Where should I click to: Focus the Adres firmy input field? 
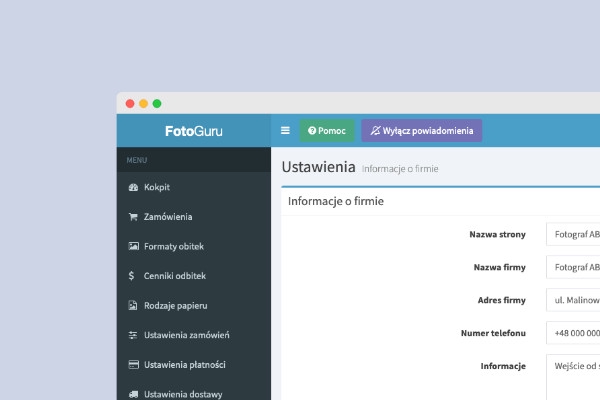[573, 300]
